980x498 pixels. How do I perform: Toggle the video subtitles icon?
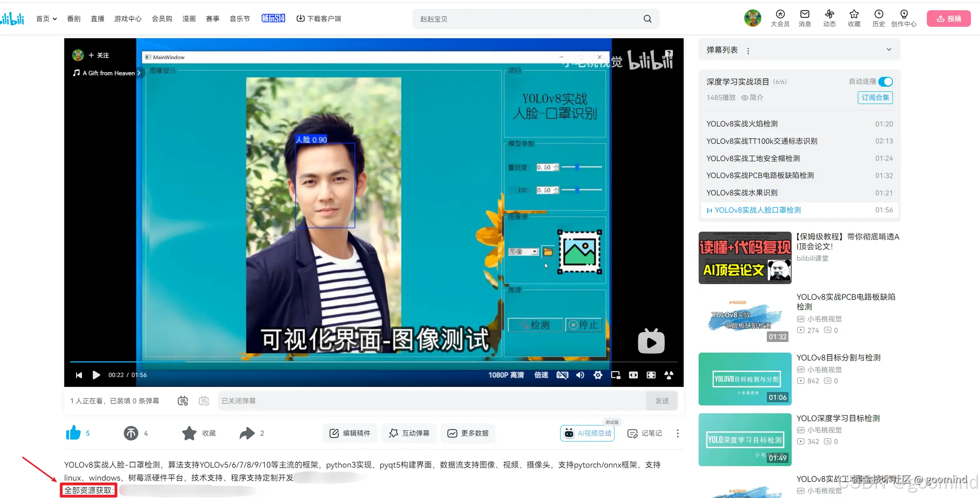562,375
